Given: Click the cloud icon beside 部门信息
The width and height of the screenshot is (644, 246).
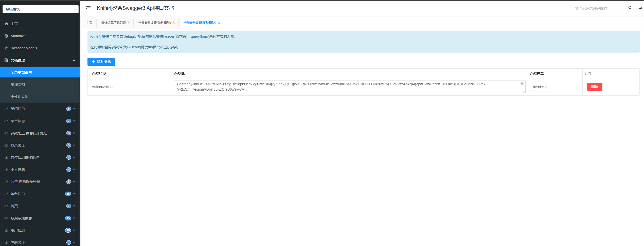Looking at the screenshot, I should coord(6,109).
